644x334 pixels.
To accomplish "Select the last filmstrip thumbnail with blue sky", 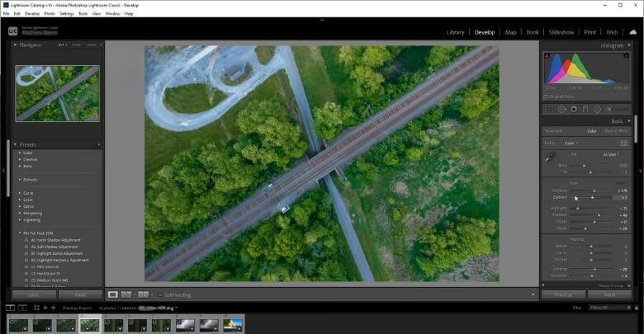I will click(233, 325).
